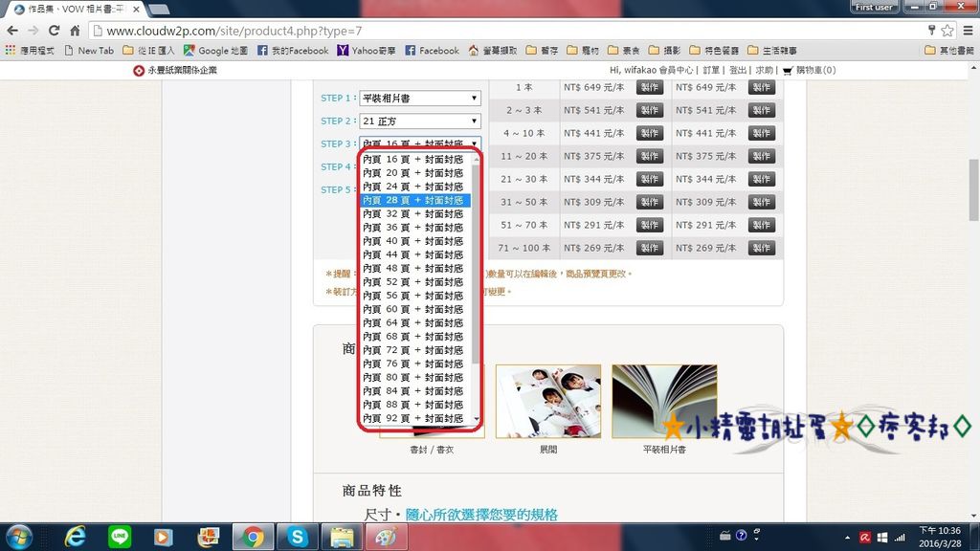Screen dimensions: 980x551
Task: Open the Facebook bookmark
Action: click(432, 51)
